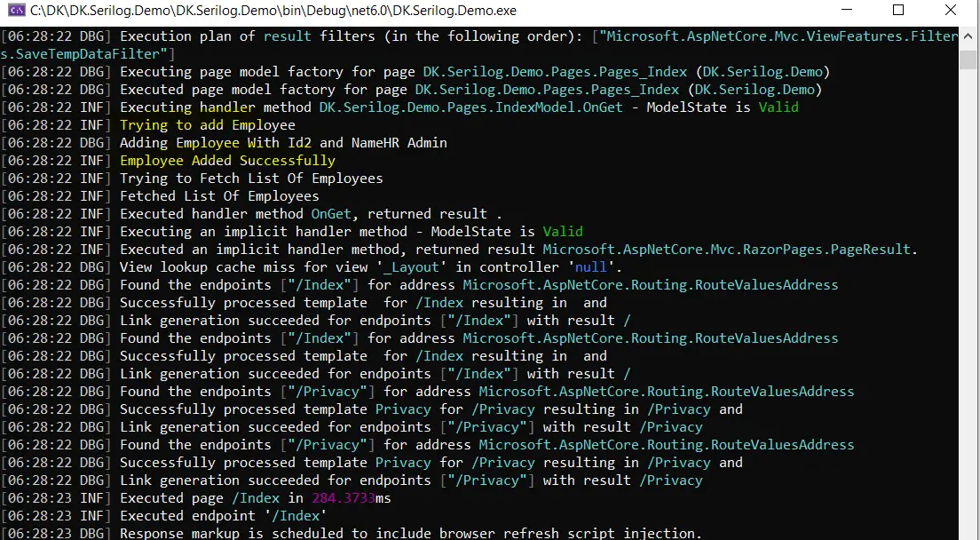Click the 'Employee Added Successfully' log line

(x=227, y=161)
